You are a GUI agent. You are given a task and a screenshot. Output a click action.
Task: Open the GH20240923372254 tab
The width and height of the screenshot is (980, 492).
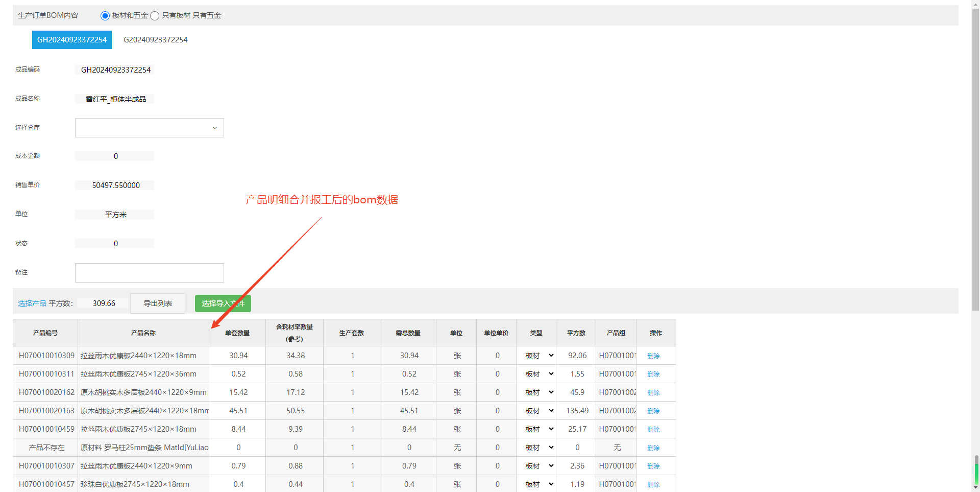72,40
